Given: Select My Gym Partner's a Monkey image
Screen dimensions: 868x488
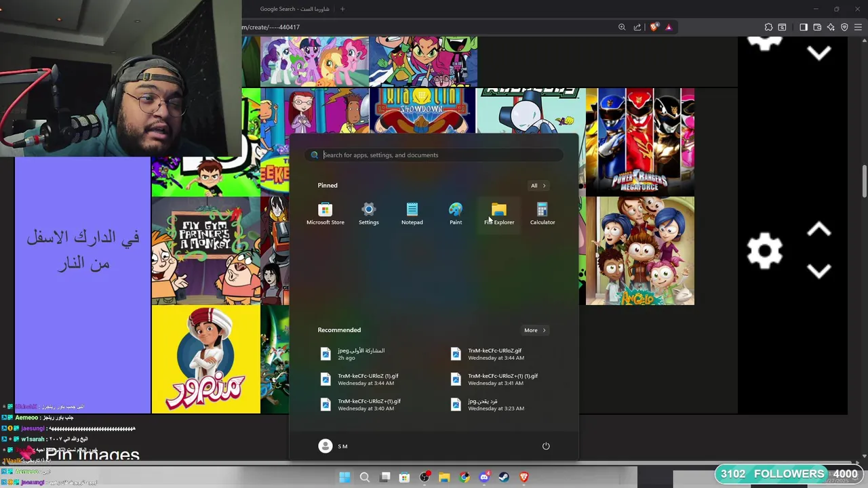Looking at the screenshot, I should (206, 251).
